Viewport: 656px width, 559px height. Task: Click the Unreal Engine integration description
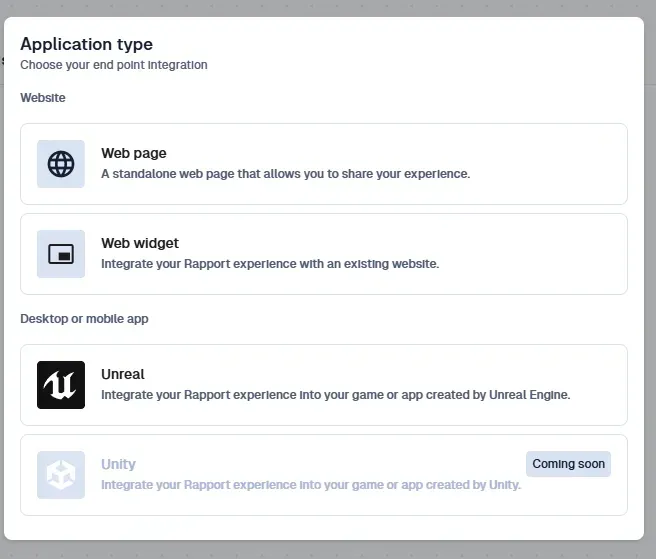[x=335, y=395]
